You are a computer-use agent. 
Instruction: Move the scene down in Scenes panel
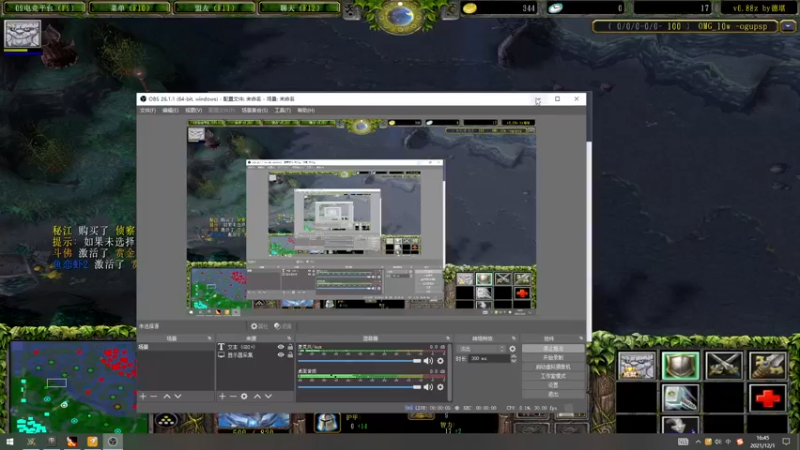pos(178,396)
